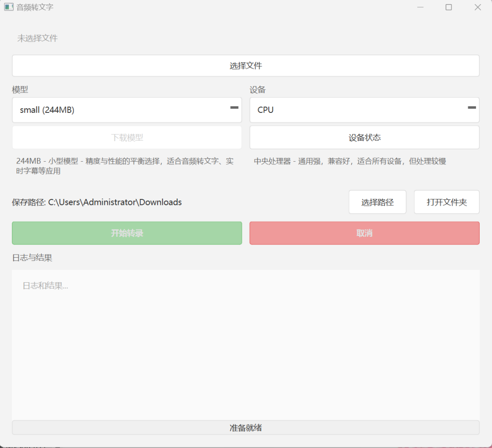Click the small model description starting 244MB

pos(125,166)
